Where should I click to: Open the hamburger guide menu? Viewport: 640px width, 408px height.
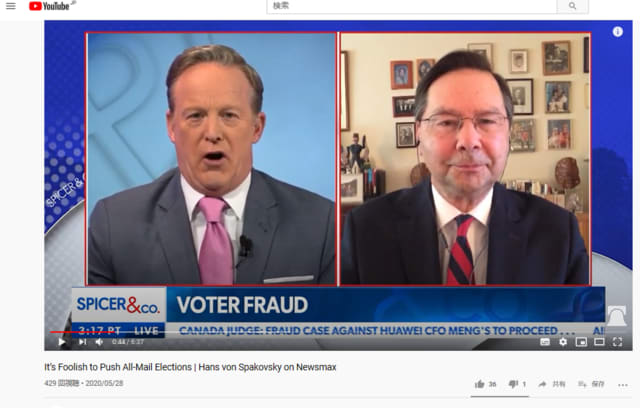(11, 6)
